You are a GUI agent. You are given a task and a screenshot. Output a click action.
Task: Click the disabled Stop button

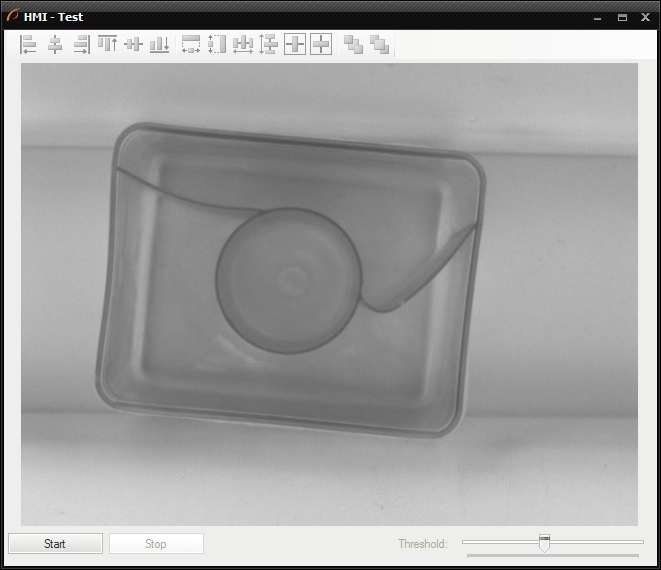156,543
